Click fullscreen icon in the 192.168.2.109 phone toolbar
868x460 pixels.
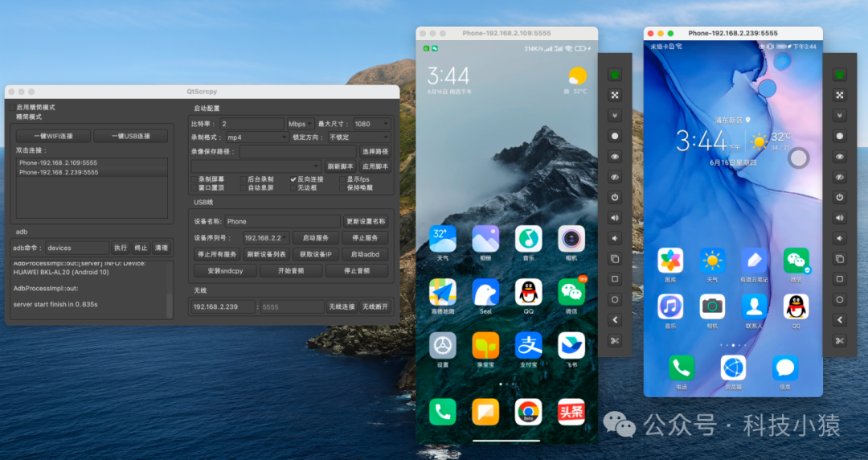(x=615, y=95)
